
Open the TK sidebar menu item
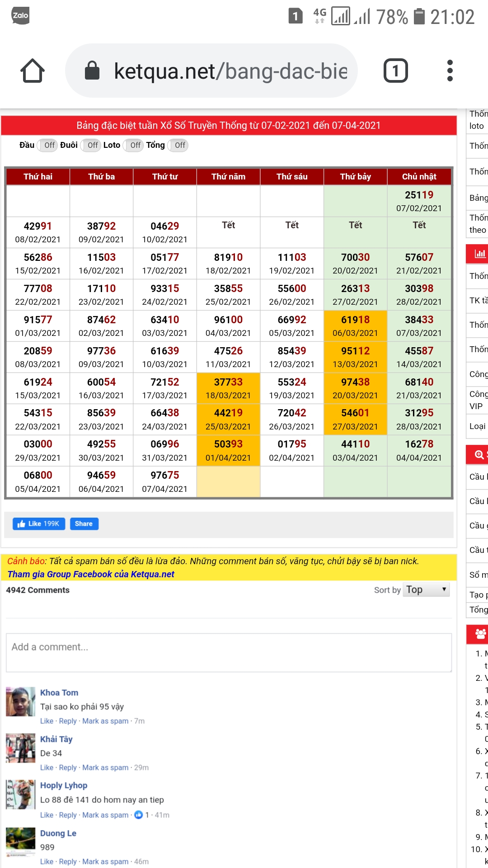[478, 301]
